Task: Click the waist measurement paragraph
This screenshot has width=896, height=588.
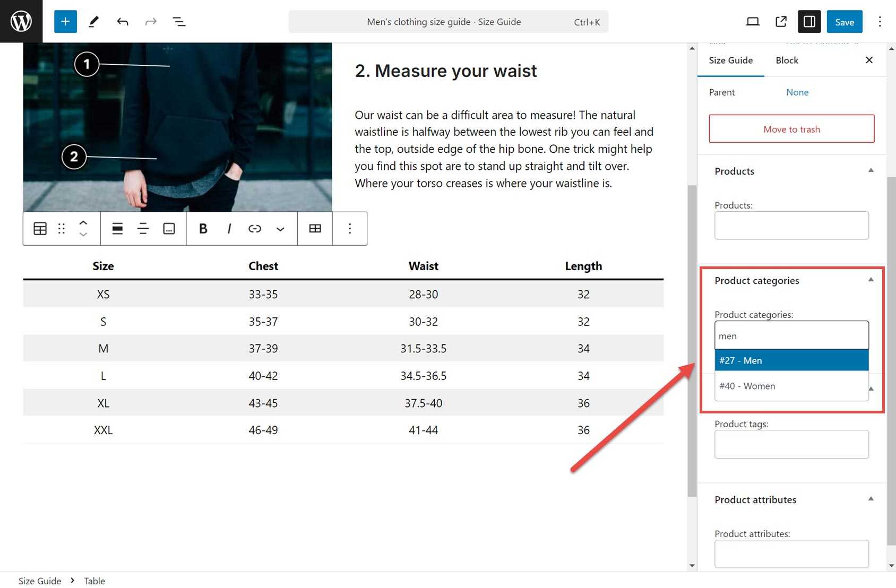Action: click(x=504, y=149)
